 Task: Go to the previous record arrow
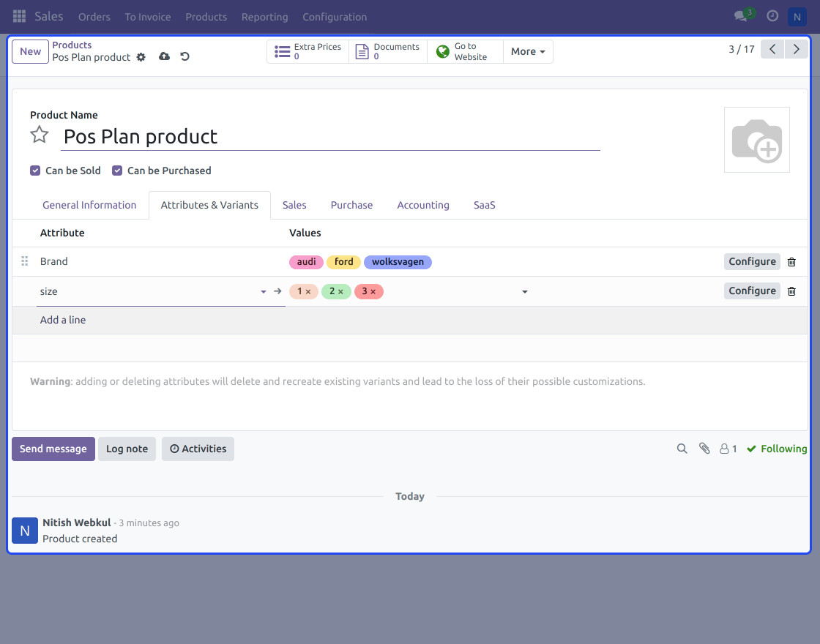772,49
